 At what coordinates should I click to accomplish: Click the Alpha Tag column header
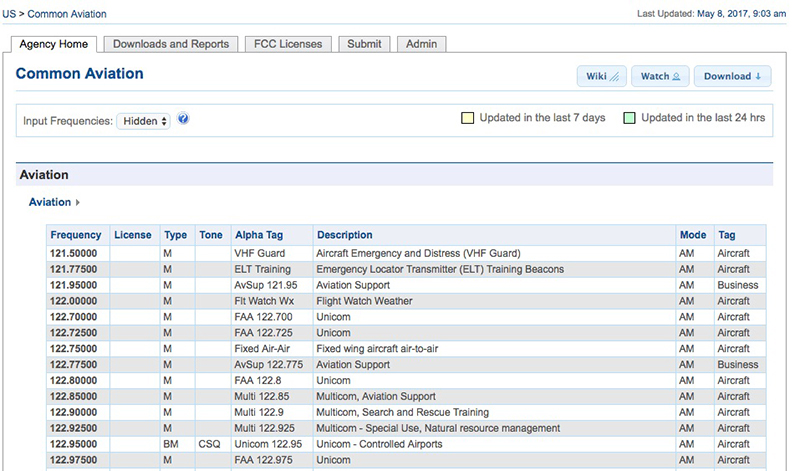point(257,235)
